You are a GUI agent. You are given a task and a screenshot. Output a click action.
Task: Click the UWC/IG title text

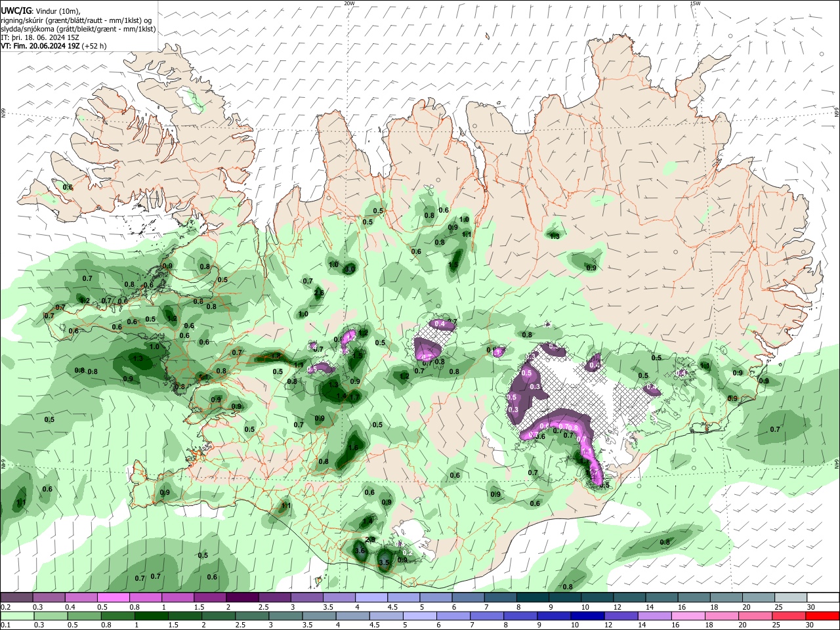16,10
